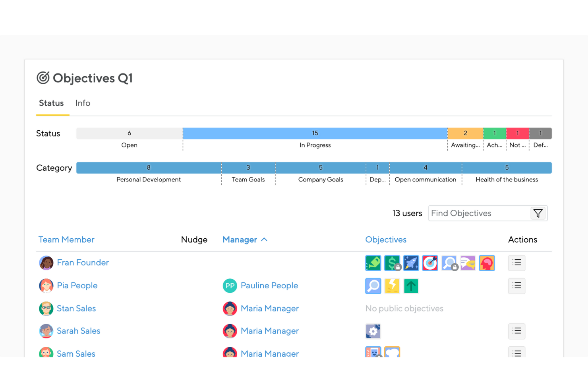
Task: Select the Dep... category segment
Action: 378,168
